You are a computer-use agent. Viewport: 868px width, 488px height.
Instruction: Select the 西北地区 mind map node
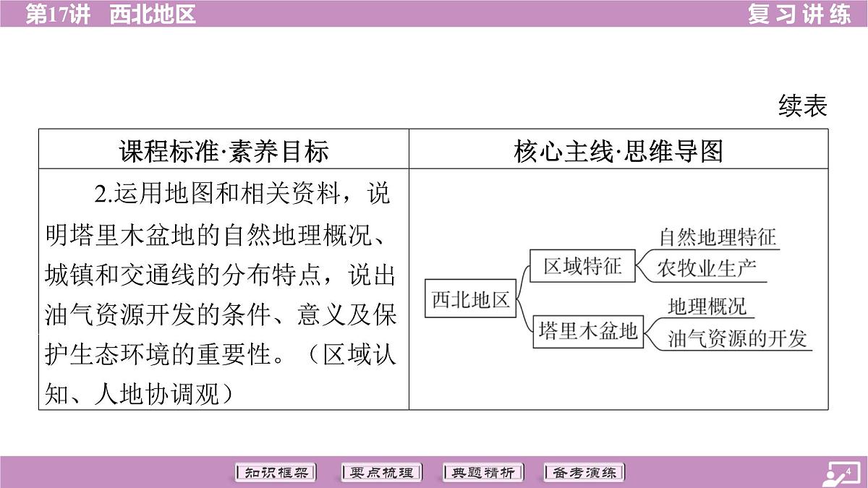[471, 300]
